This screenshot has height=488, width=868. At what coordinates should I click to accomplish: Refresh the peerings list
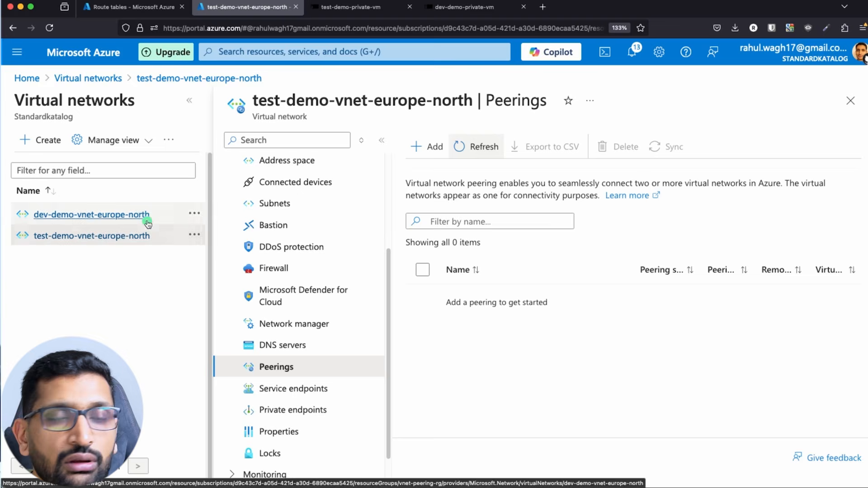476,146
